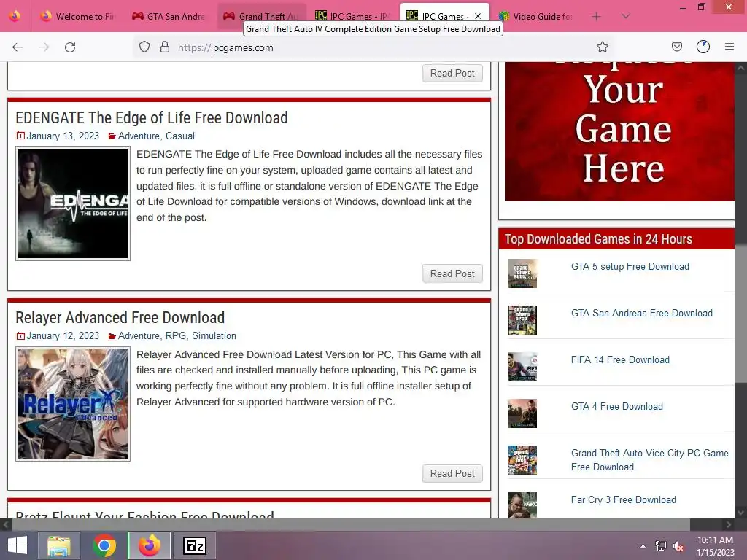Image resolution: width=747 pixels, height=560 pixels.
Task: Click the Vice City sidebar thumbnail
Action: click(x=522, y=460)
